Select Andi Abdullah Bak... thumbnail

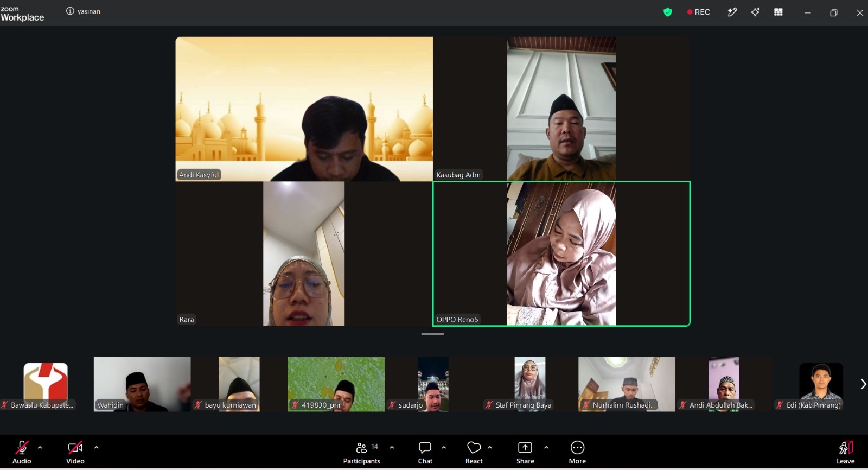tap(724, 384)
